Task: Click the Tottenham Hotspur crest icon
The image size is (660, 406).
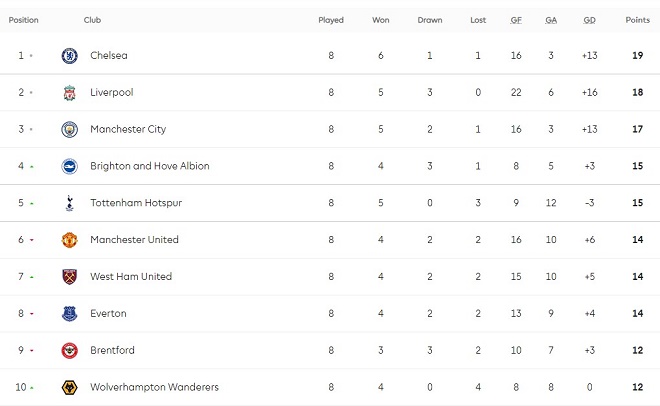Action: (x=69, y=203)
